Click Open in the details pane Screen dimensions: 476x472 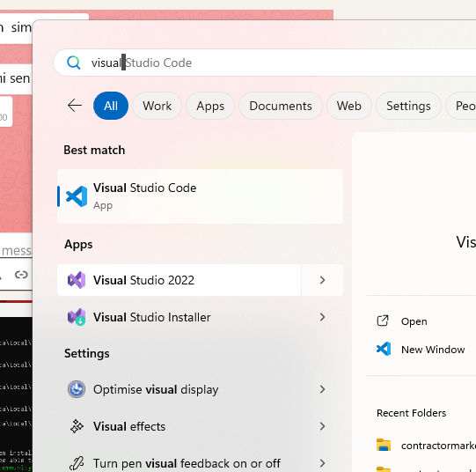point(414,321)
